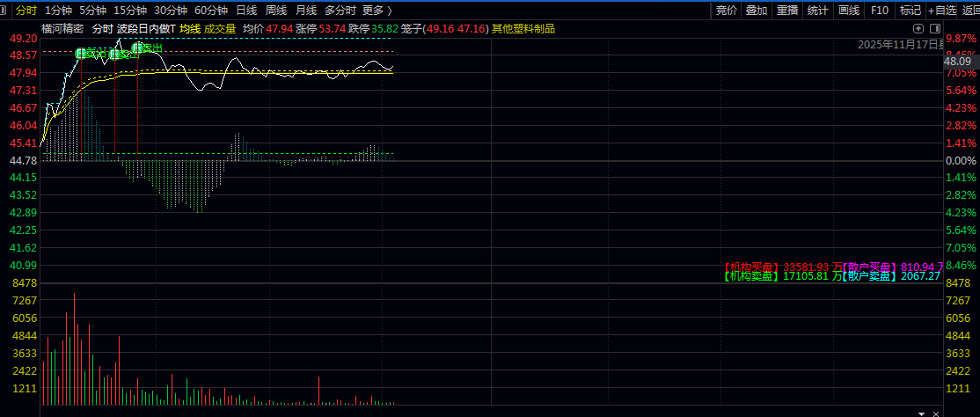Click the 均线 legend label

(189, 29)
